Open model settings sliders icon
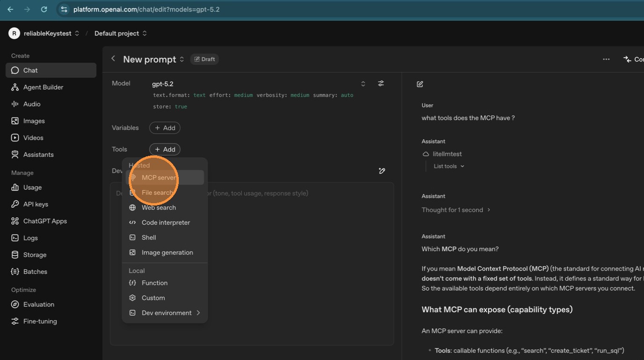 (x=381, y=83)
